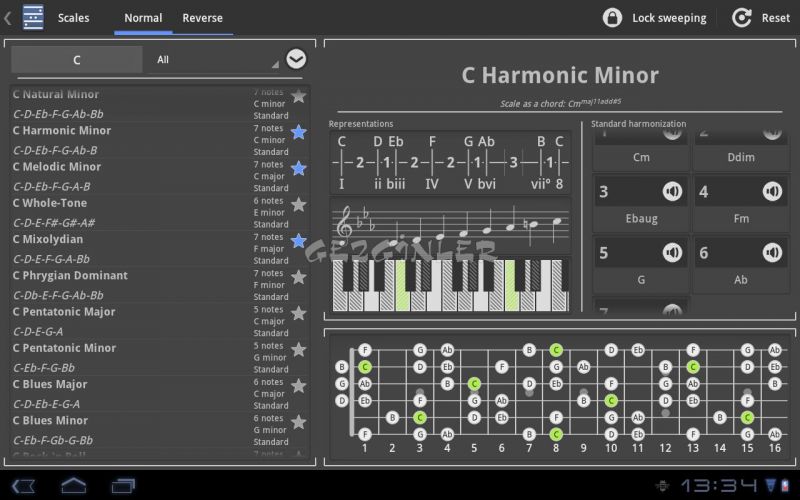This screenshot has width=800, height=500.
Task: Favorite C Whole-Tone with star
Action: pos(298,205)
